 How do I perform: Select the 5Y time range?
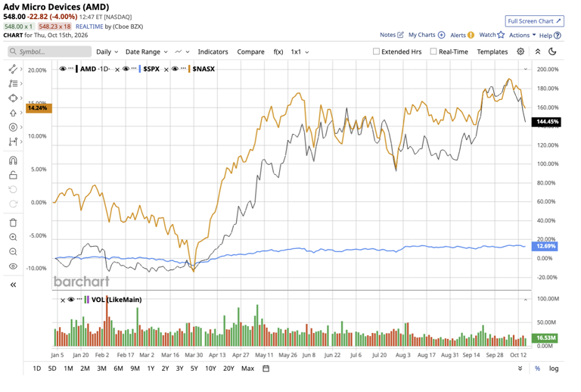click(194, 369)
